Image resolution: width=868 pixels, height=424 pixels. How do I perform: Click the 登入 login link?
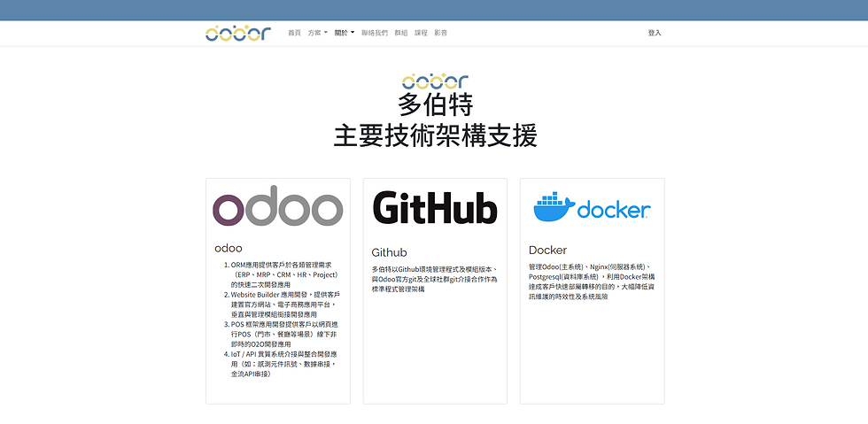click(x=655, y=34)
